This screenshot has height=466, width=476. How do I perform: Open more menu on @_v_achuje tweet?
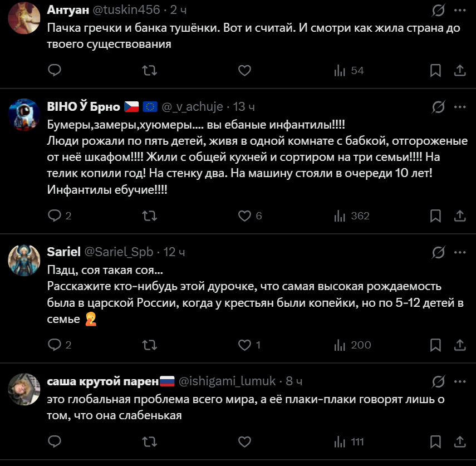(460, 106)
